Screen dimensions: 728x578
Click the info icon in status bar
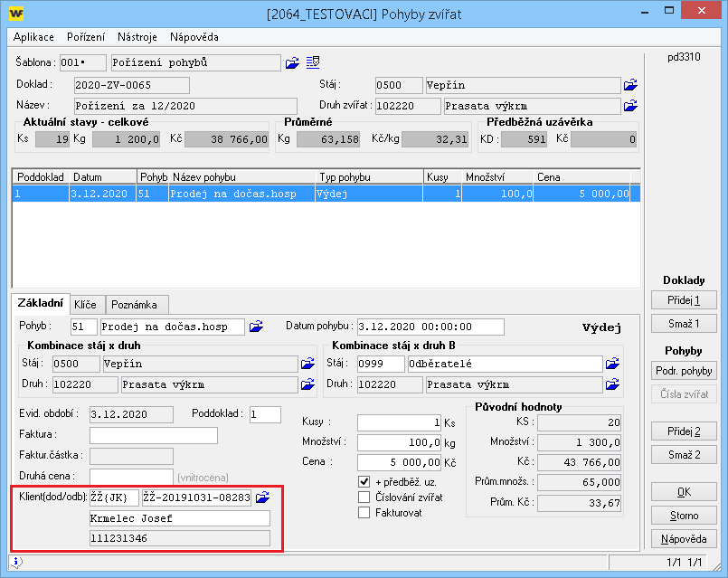coord(18,562)
